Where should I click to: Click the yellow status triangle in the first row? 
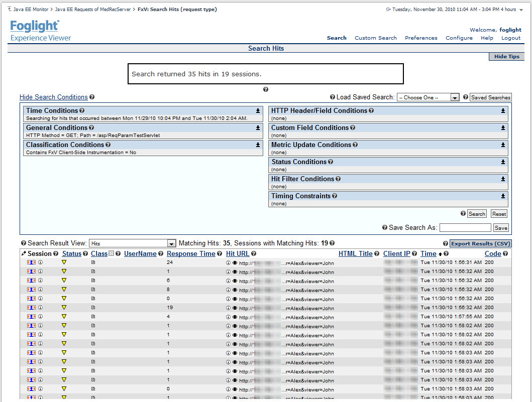(64, 262)
